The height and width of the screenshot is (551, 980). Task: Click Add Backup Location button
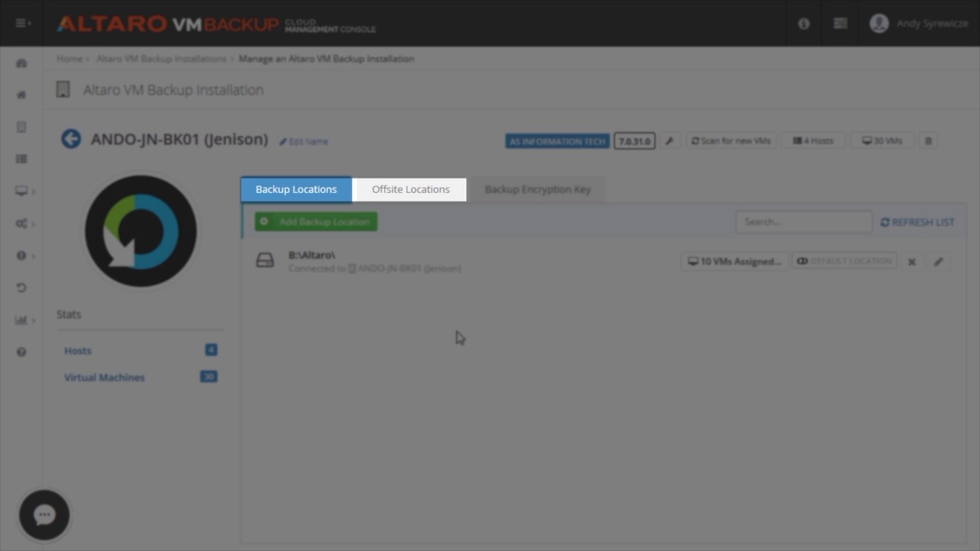pyautogui.click(x=316, y=222)
